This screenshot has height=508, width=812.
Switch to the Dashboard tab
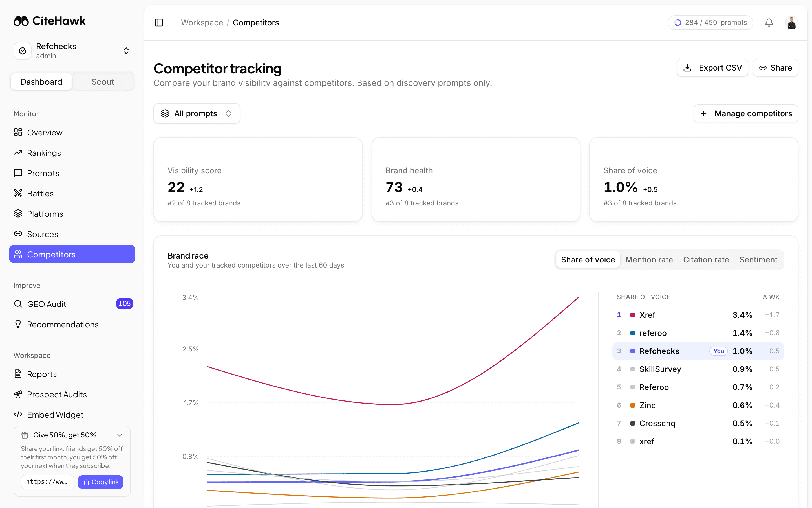(41, 82)
